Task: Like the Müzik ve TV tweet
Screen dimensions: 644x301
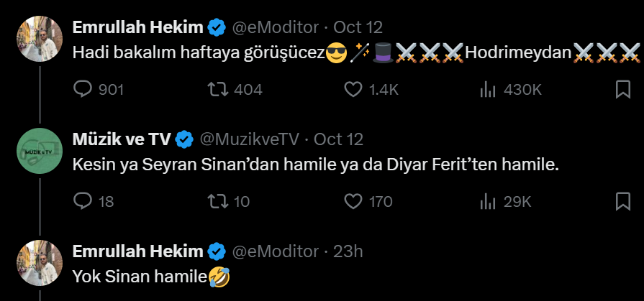Action: [353, 202]
